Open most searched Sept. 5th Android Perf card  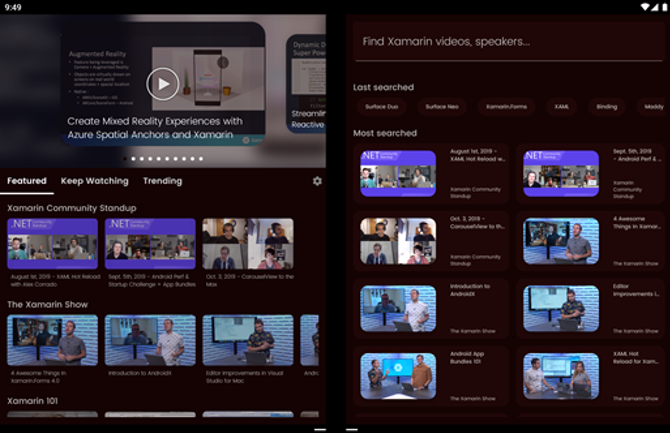pyautogui.click(x=591, y=174)
